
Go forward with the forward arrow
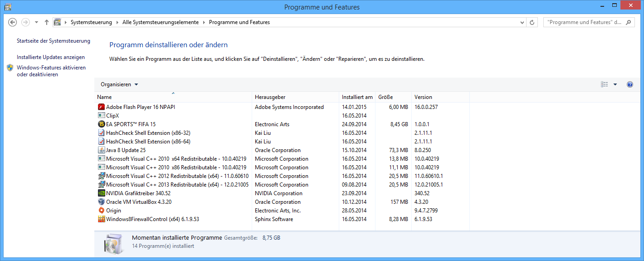tap(25, 22)
